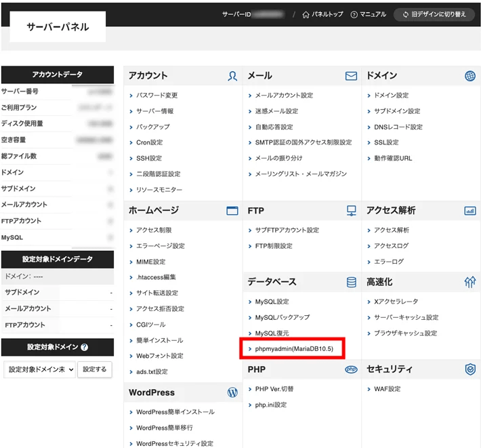
Task: Open SSL設定 link
Action: 386,142
